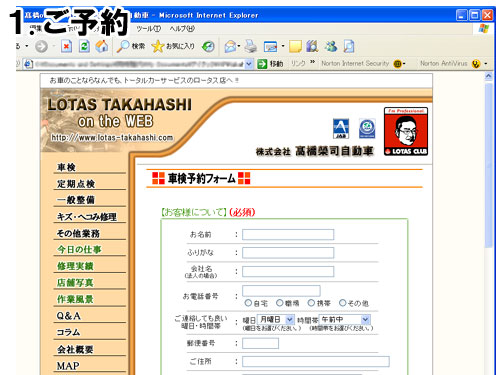Viewport: 500px width, 375px height.
Task: Open the edit icon dropdown arrow
Action: (x=283, y=46)
